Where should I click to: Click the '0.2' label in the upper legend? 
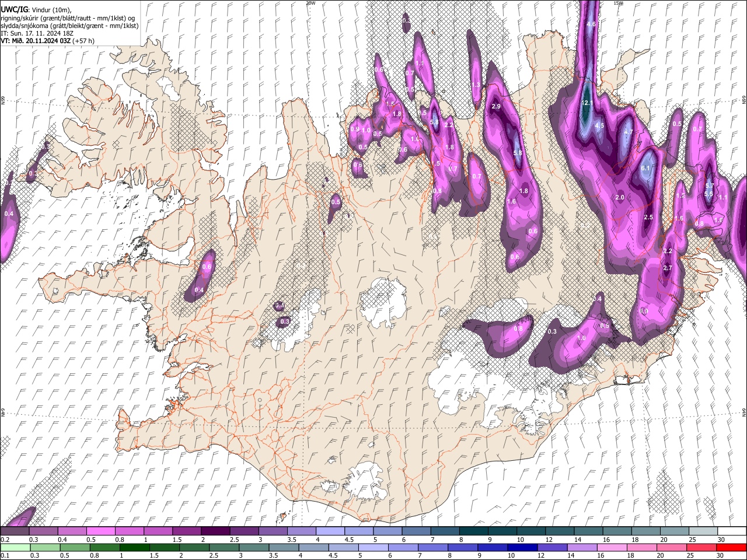[x=5, y=540]
